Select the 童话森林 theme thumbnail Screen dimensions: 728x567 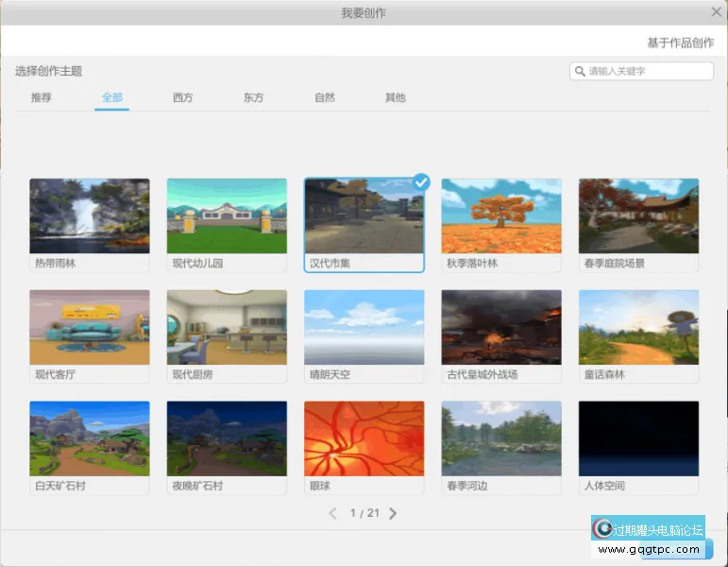(x=639, y=327)
